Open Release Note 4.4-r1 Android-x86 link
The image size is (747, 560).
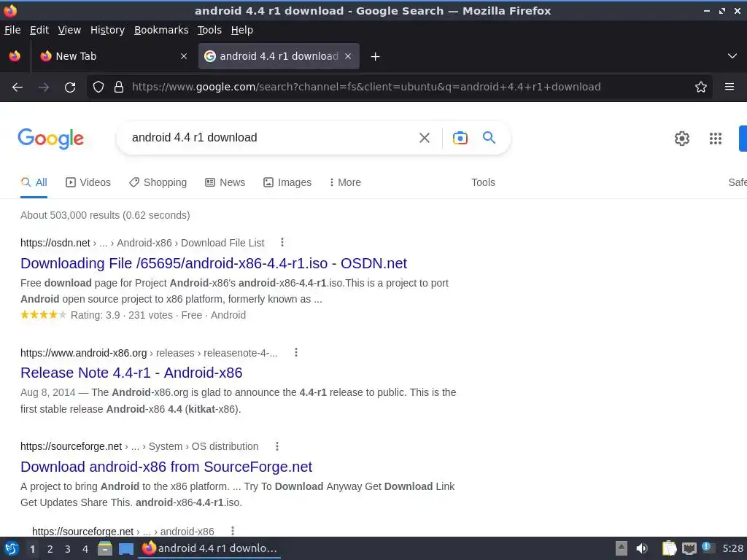click(131, 373)
